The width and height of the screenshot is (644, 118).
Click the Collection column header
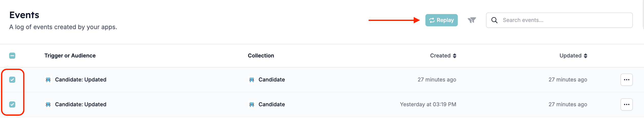261,56
